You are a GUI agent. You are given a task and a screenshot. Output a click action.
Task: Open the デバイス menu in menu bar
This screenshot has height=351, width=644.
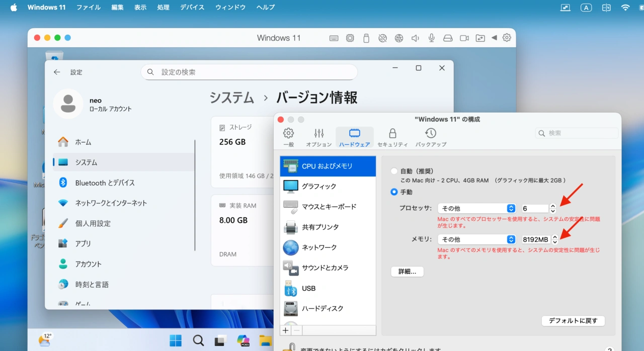[192, 7]
